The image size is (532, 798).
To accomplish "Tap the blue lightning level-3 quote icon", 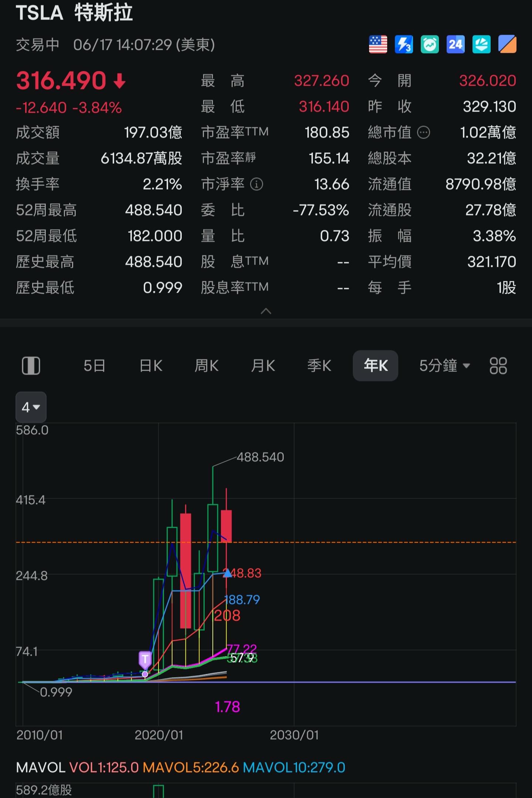I will (404, 45).
